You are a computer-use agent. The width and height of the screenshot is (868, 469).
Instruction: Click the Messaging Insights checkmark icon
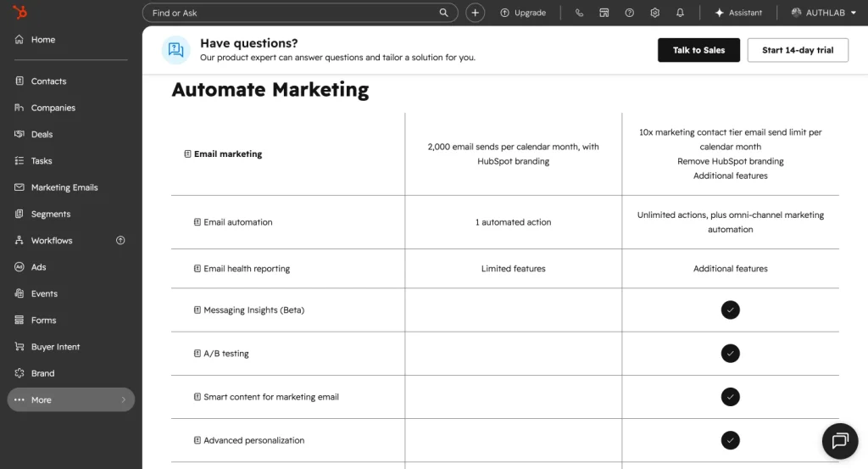click(x=730, y=310)
